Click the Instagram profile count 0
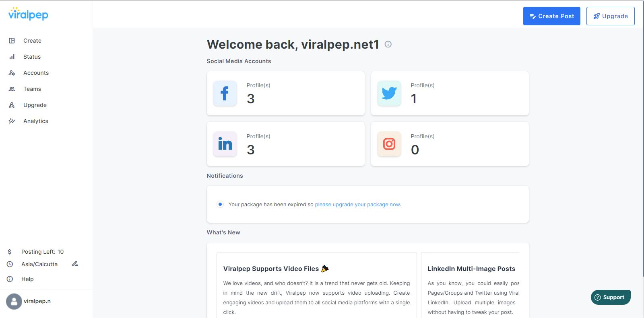Viewport: 644px width, 318px height. point(415,150)
